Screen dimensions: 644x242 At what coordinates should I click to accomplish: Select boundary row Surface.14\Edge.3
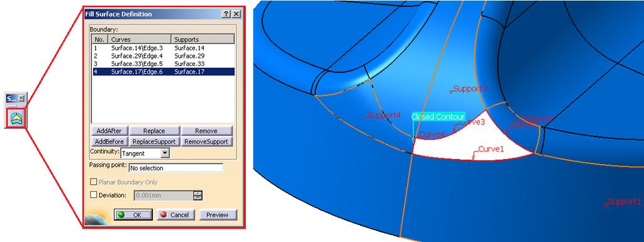coord(163,48)
